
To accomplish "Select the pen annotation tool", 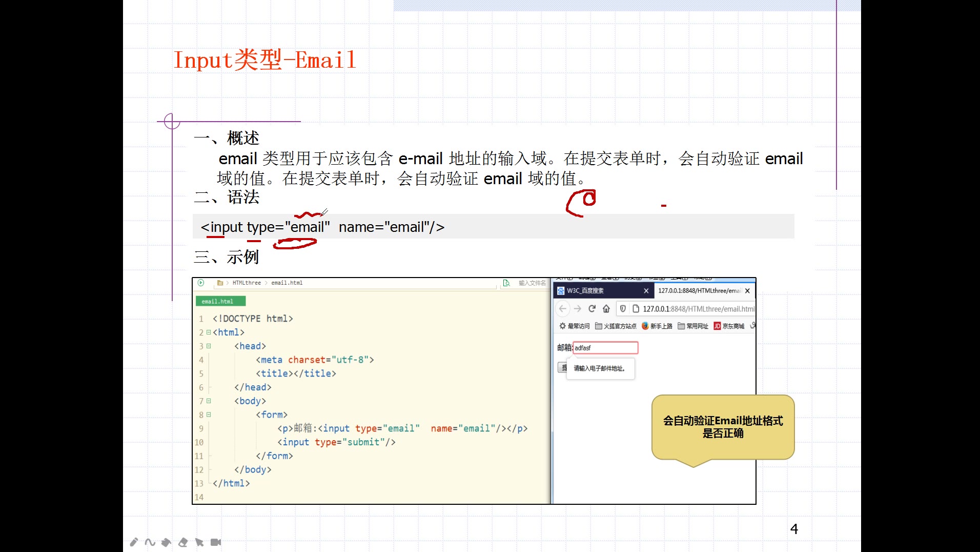I will 134,542.
